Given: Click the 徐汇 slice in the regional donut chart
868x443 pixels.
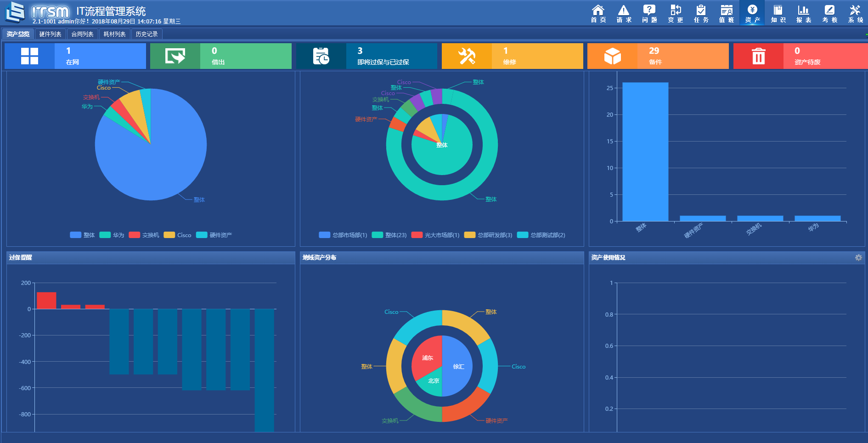Looking at the screenshot, I should pyautogui.click(x=458, y=366).
